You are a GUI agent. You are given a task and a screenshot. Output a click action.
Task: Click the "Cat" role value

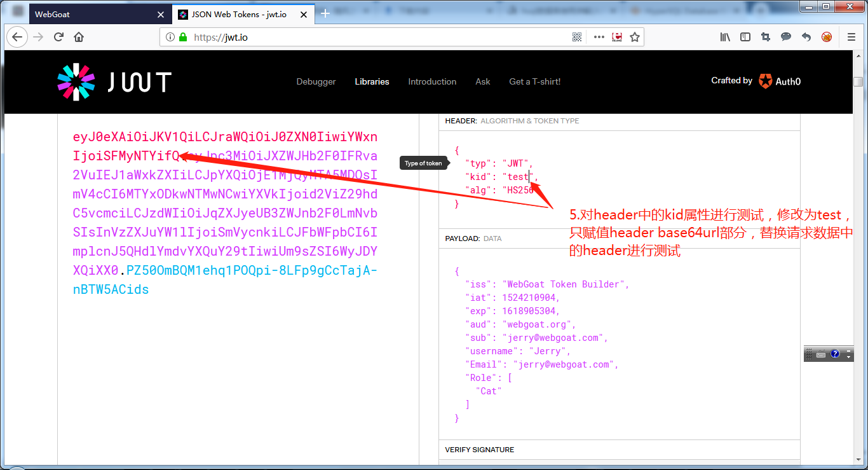pos(489,391)
